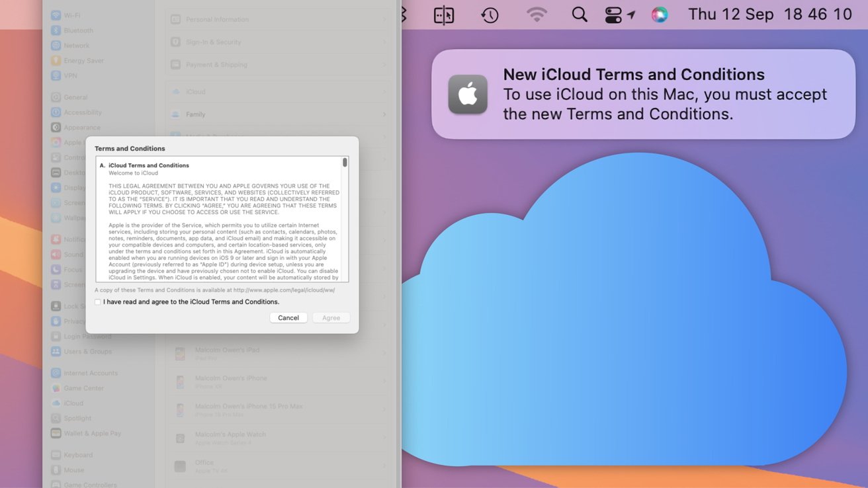This screenshot has width=868, height=488.
Task: Open Control Center in the menu bar
Action: tap(613, 15)
